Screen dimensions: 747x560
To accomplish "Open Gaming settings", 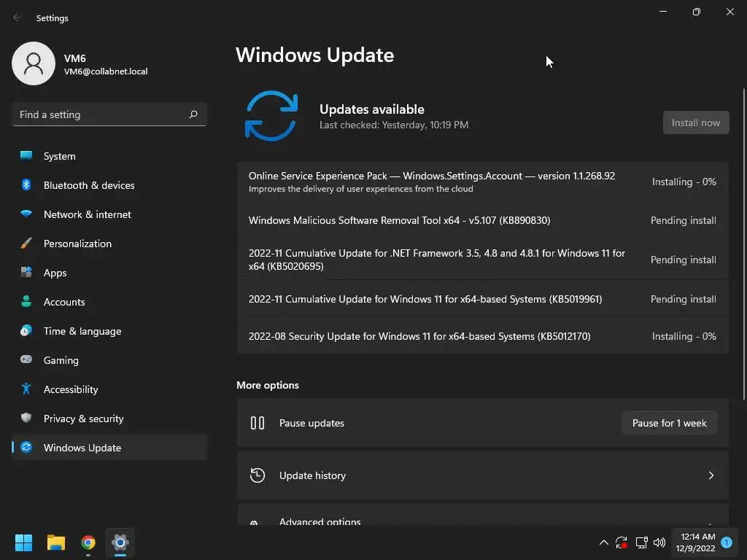I will (109, 359).
